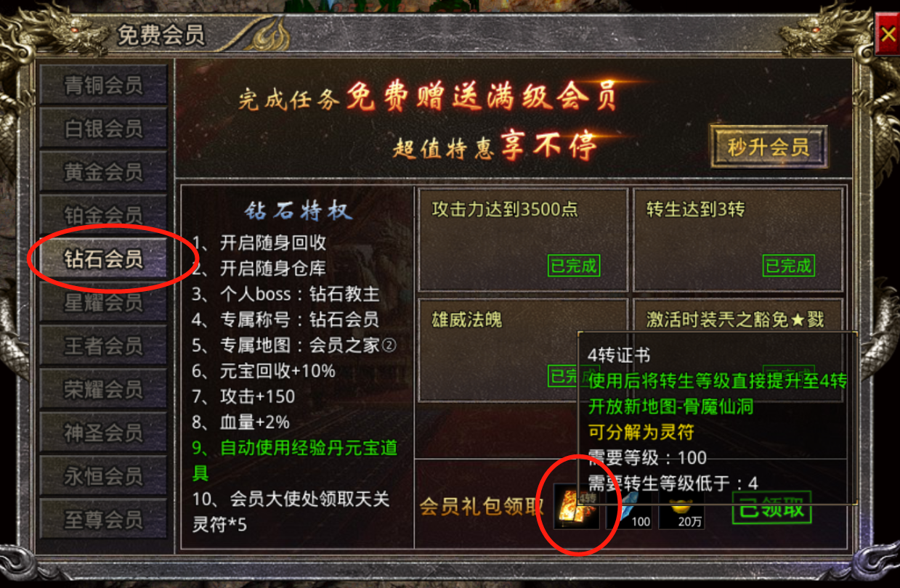Viewport: 900px width, 588px height.
Task: Click the 4转证书 scroll reward icon
Action: [x=577, y=506]
